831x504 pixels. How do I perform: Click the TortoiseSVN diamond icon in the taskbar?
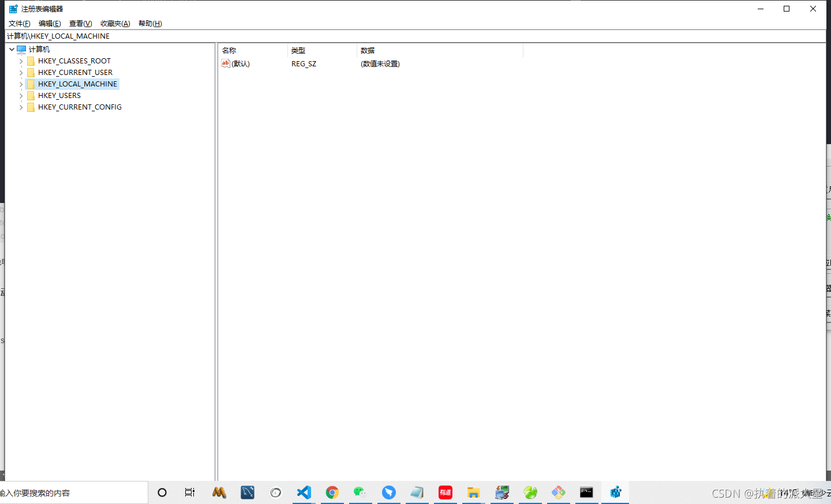tap(558, 492)
